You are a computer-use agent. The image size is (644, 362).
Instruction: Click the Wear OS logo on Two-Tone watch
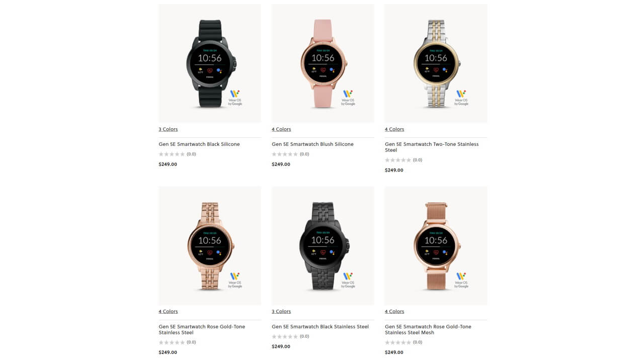click(461, 98)
